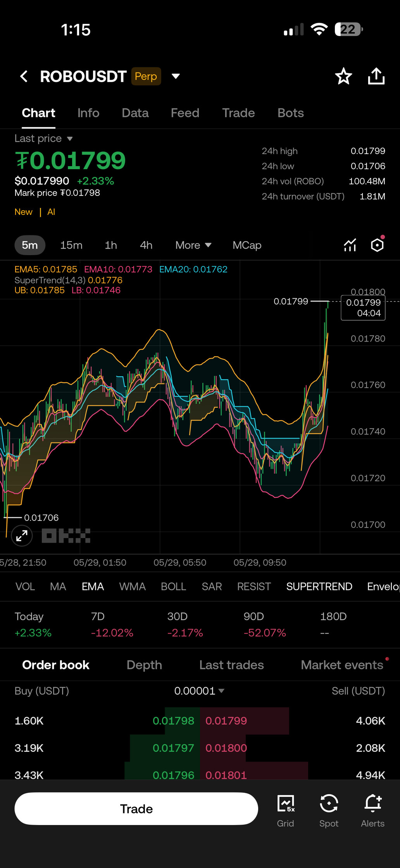Tap the 24h vol (ROBO) value

point(367,181)
